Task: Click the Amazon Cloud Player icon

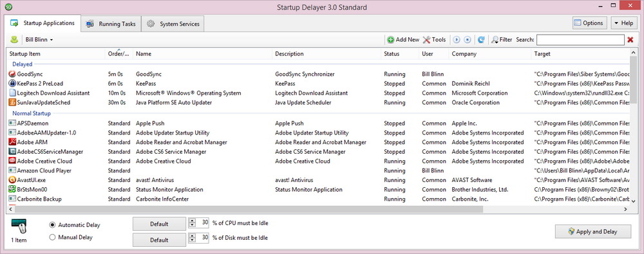Action: coord(12,170)
